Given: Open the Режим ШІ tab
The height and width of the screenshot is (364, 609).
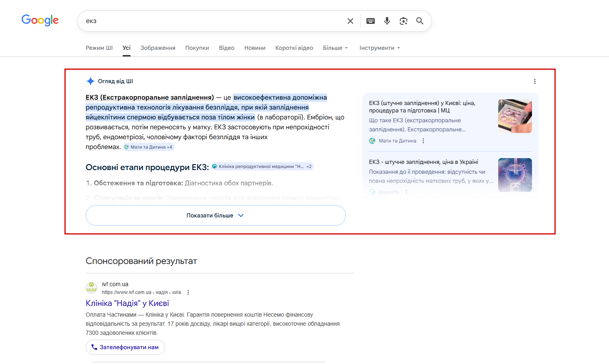Looking at the screenshot, I should [99, 48].
